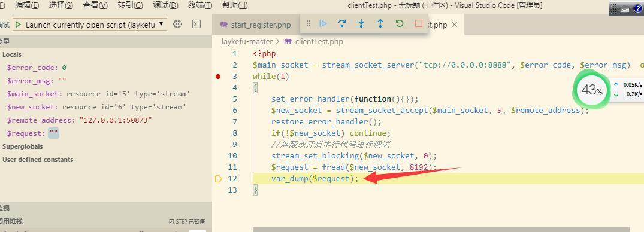Collapse the 调用堆栈 call stack header
Screen dimensions: 644x232
click(106, 221)
